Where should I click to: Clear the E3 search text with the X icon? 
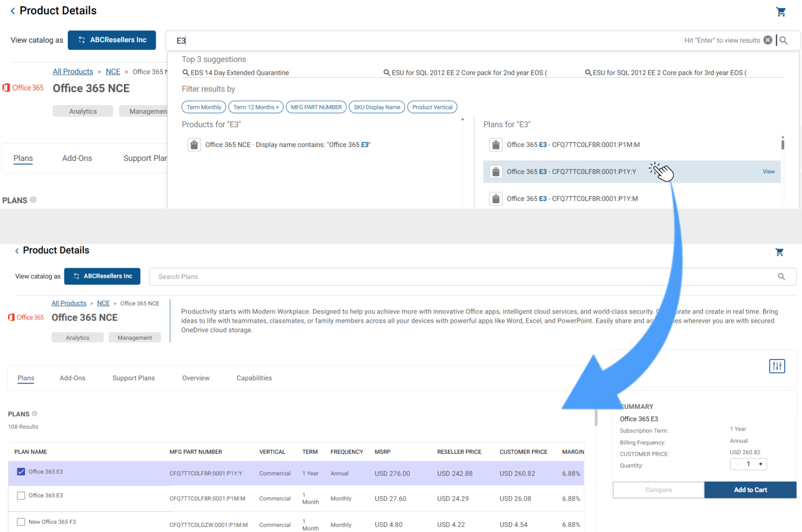[767, 40]
